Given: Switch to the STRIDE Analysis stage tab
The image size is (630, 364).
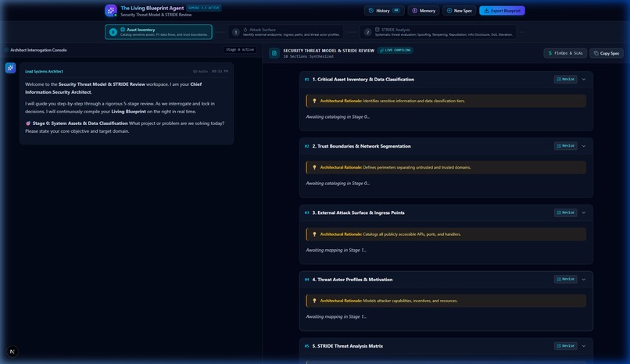Looking at the screenshot, I should coord(438,32).
